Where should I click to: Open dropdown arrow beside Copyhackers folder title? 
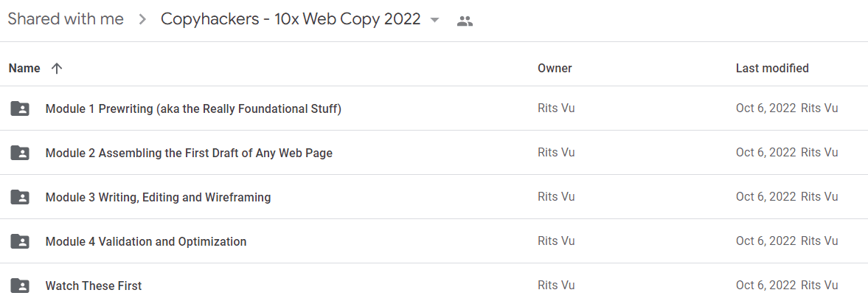pos(434,20)
